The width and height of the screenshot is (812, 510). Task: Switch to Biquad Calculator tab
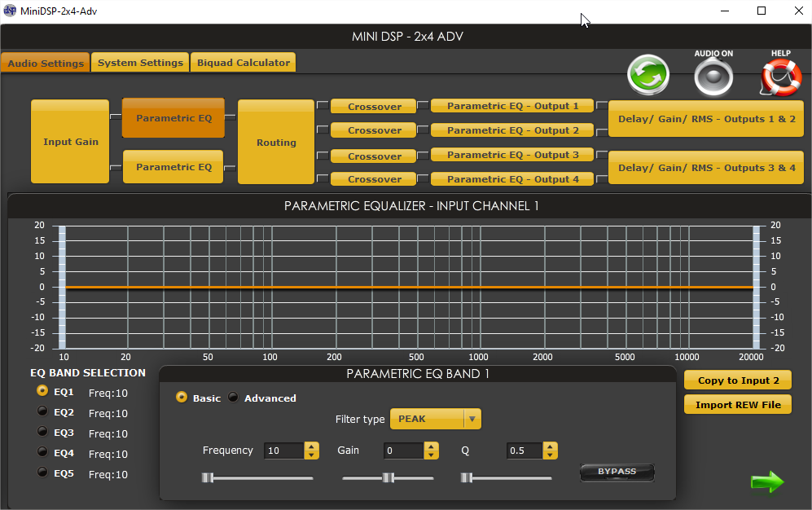[x=244, y=62]
